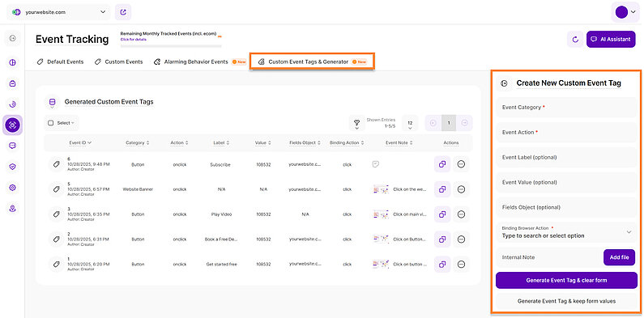Open the yourwebsite.com site selector dropdown
The image size is (644, 318).
pyautogui.click(x=59, y=12)
